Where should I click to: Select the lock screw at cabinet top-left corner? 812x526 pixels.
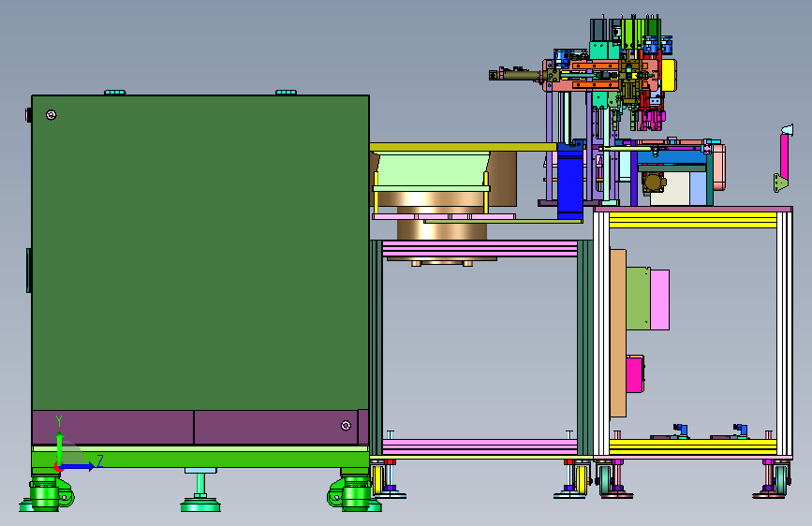[51, 115]
